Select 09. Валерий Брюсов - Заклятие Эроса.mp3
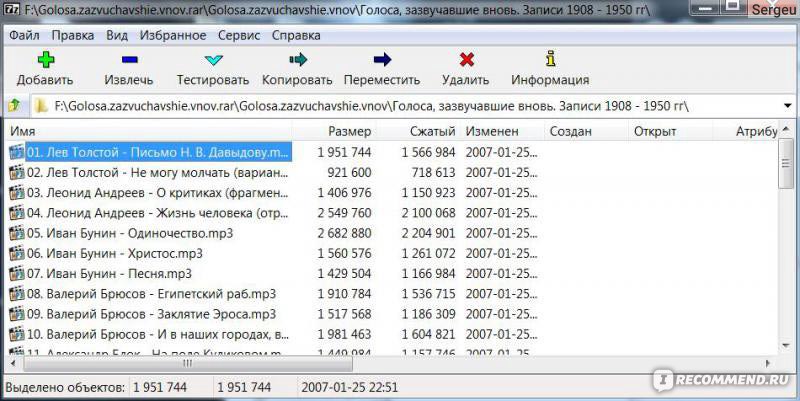 [x=152, y=314]
